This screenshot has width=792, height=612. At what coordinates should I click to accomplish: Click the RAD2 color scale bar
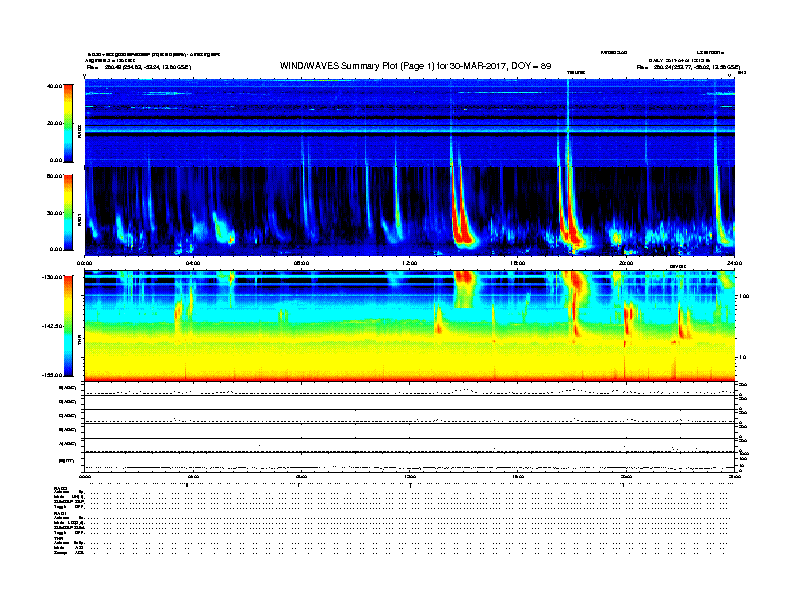tap(68, 123)
